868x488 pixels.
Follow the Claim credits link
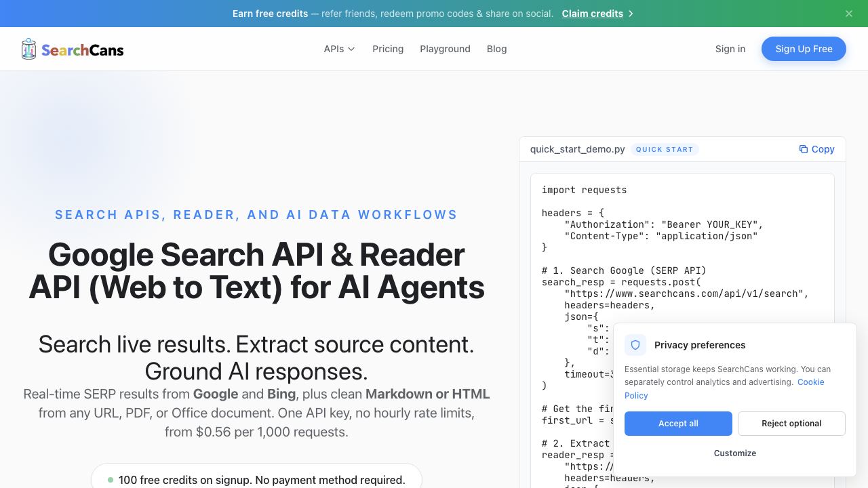click(598, 14)
